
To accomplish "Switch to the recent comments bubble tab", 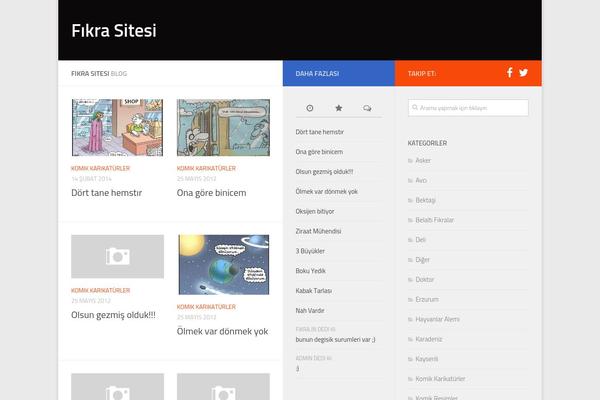I will tap(367, 107).
